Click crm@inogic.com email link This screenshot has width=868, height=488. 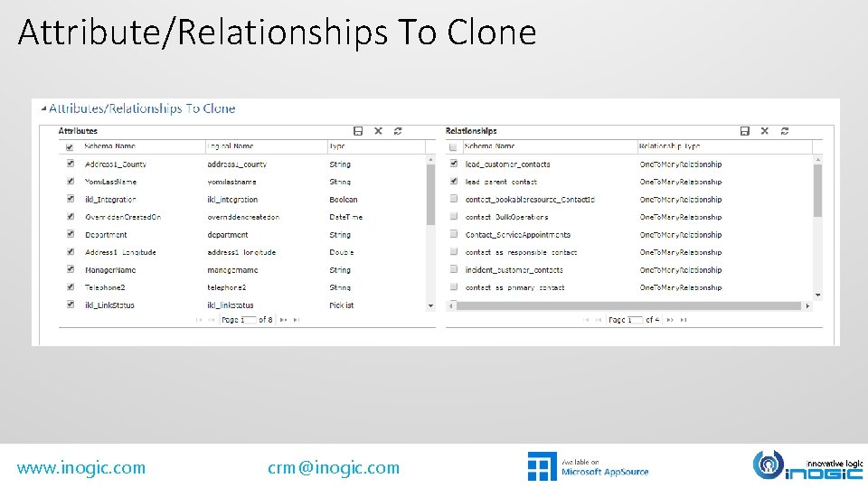point(334,468)
